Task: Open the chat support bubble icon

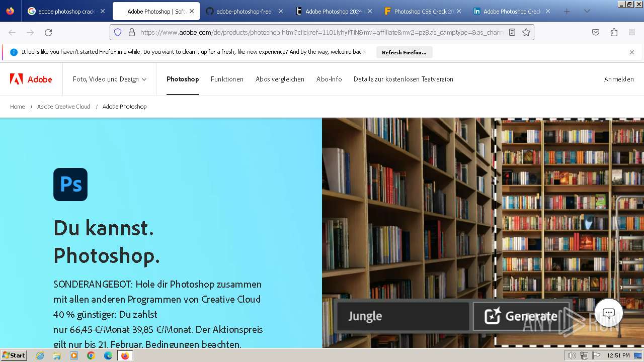Action: click(x=609, y=313)
